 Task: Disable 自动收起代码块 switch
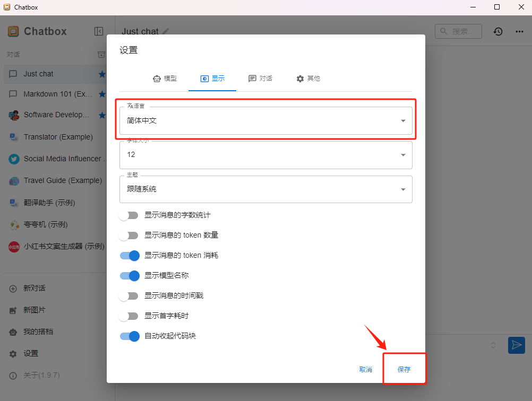(x=130, y=336)
